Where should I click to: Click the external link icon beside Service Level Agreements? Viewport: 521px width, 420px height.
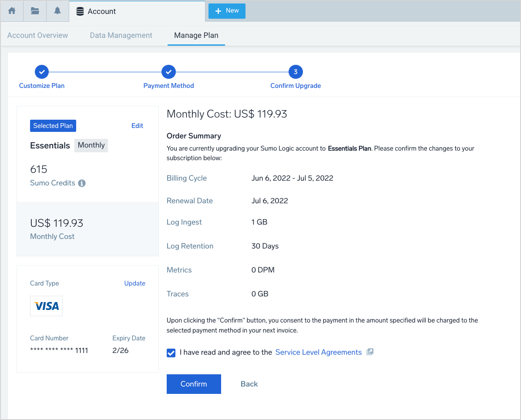pos(370,352)
